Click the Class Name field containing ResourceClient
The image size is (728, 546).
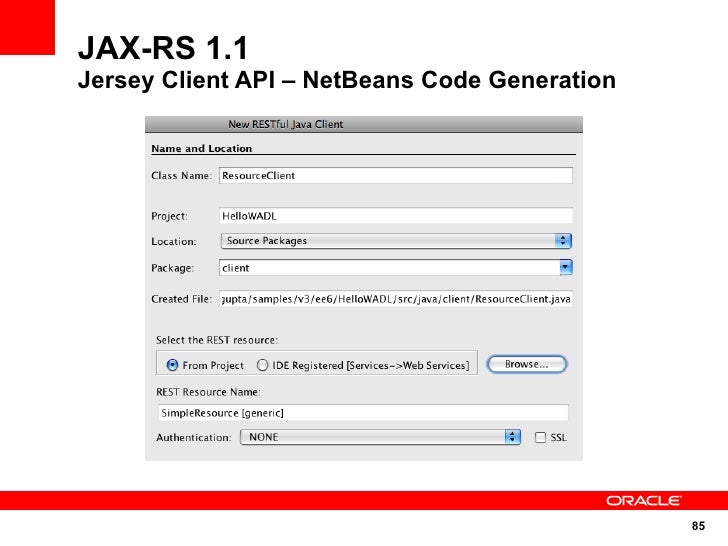pyautogui.click(x=396, y=176)
